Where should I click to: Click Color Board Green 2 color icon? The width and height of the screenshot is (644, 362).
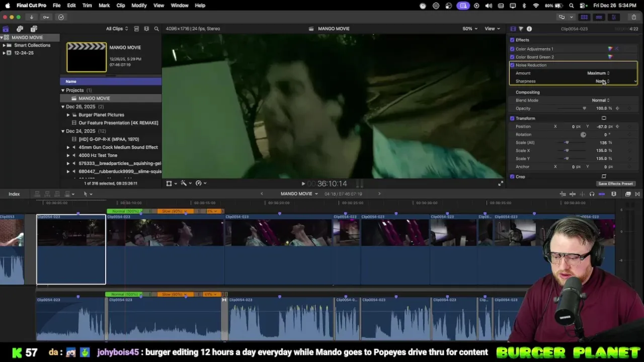[x=610, y=57]
